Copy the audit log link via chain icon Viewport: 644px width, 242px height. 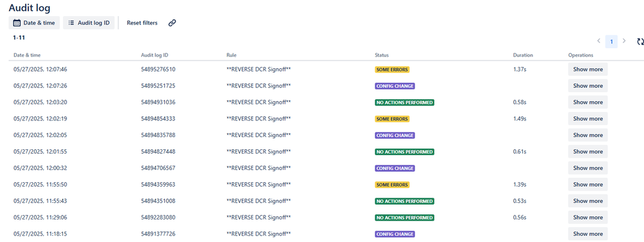[172, 23]
